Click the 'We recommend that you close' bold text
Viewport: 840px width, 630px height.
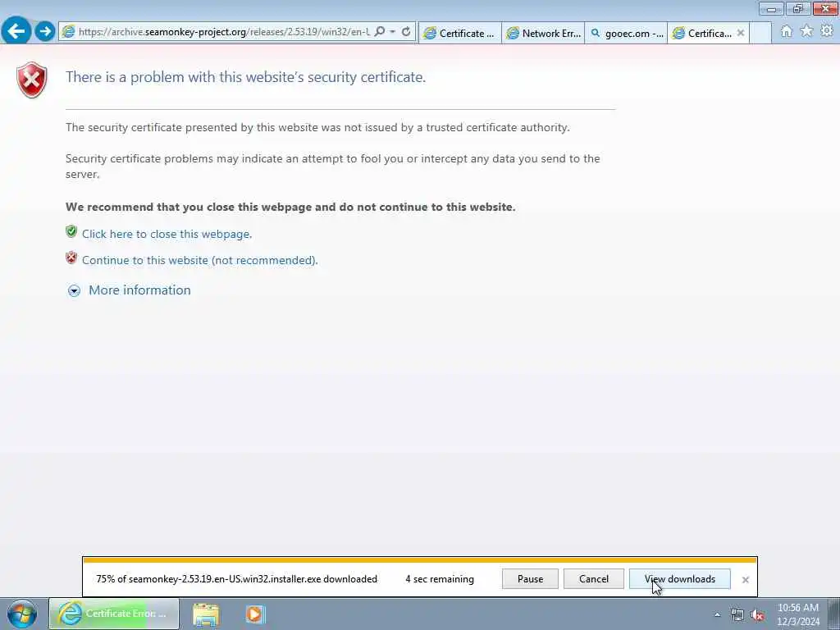pos(290,207)
